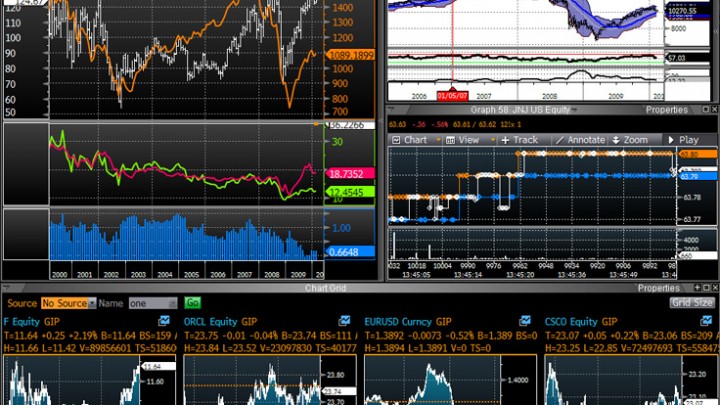Click the pink 18.7352 value label

point(350,174)
